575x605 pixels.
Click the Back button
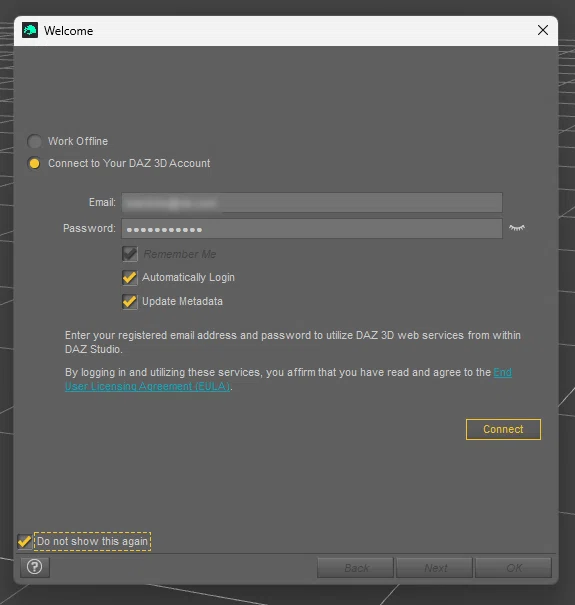point(355,568)
